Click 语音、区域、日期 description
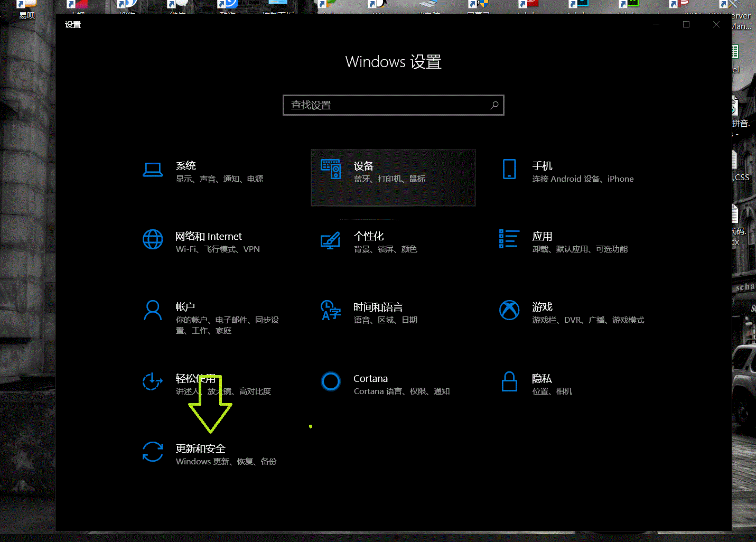 386,320
